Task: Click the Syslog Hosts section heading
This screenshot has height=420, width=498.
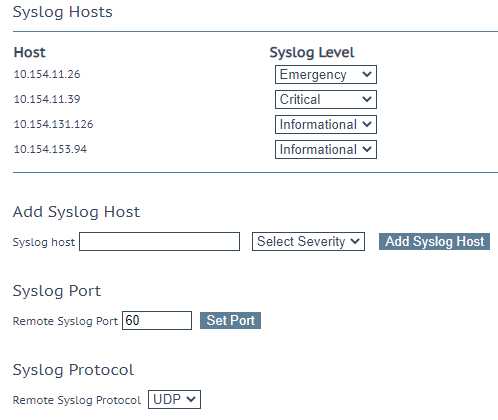Action: coord(63,12)
